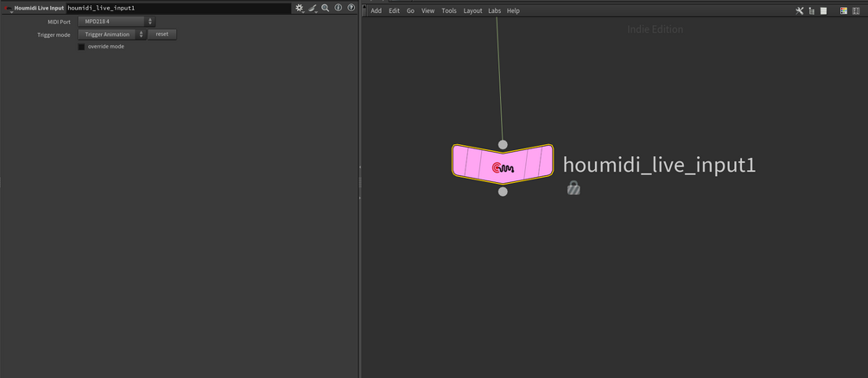Open the View menu
The image size is (868, 378).
click(x=428, y=11)
